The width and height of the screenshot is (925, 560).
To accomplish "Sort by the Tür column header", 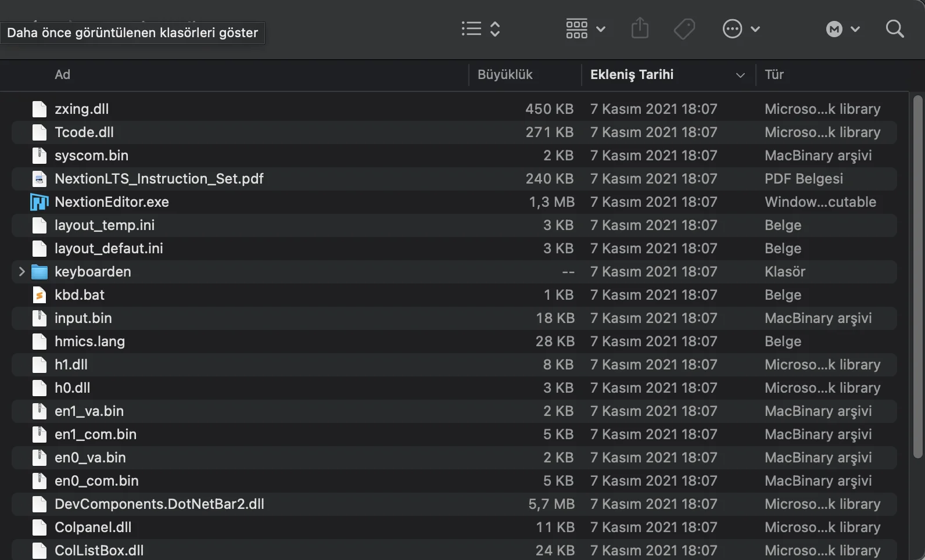I will coord(774,74).
